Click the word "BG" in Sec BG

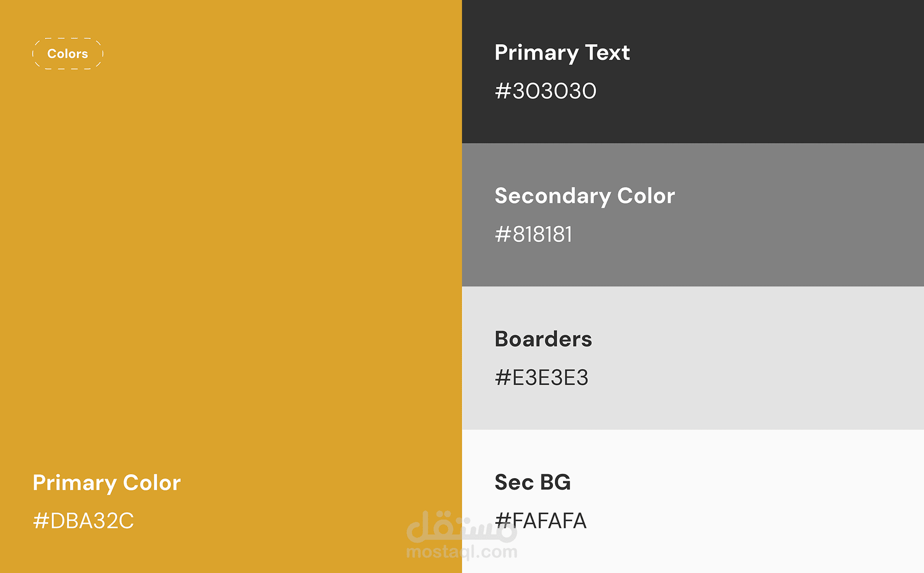[555, 482]
